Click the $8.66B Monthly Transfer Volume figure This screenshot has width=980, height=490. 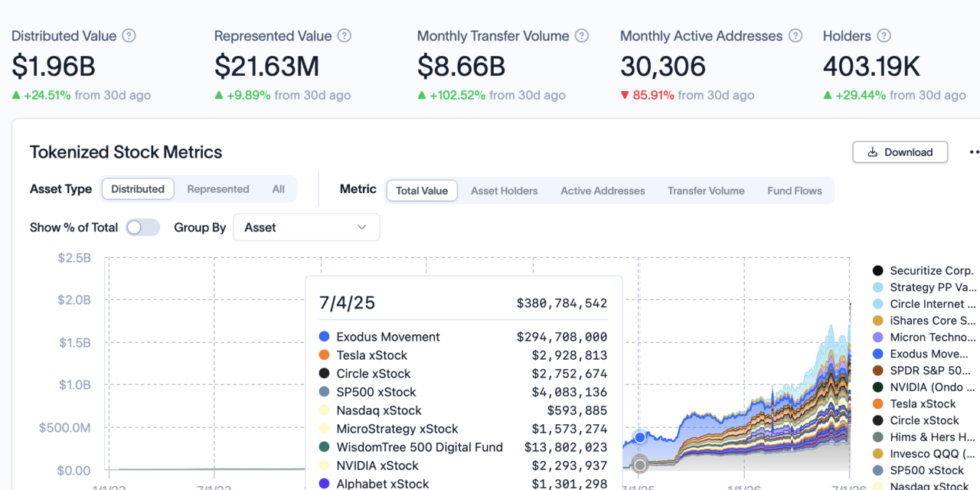tap(461, 67)
